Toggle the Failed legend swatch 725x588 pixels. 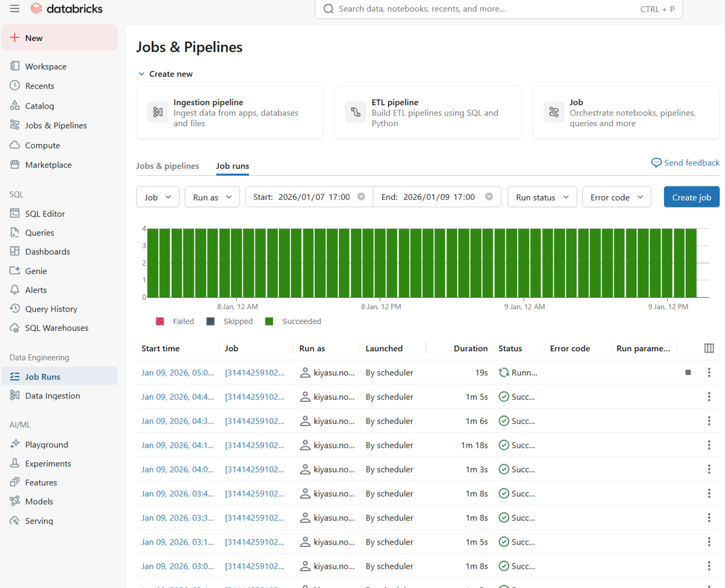159,321
